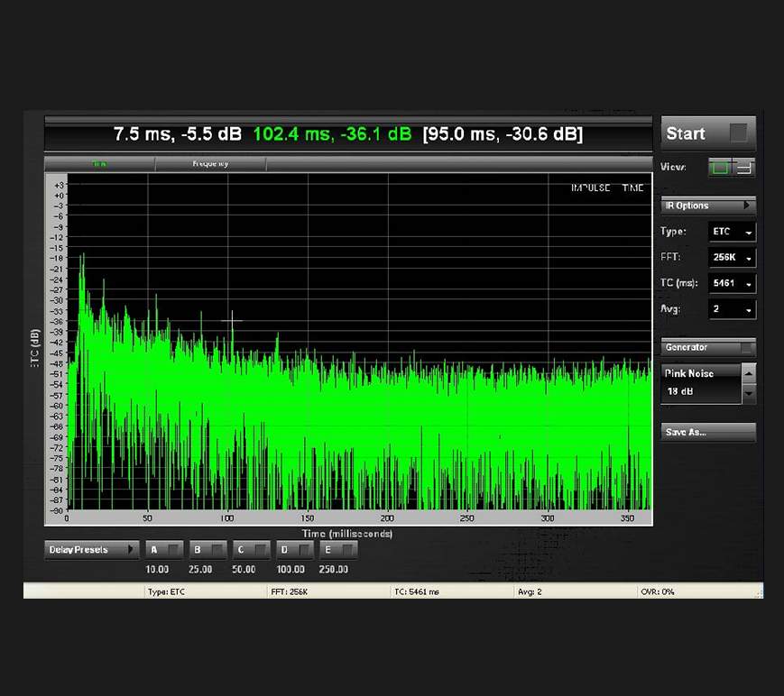
Task: Expand the Delay Presets menu
Action: pyautogui.click(x=92, y=550)
